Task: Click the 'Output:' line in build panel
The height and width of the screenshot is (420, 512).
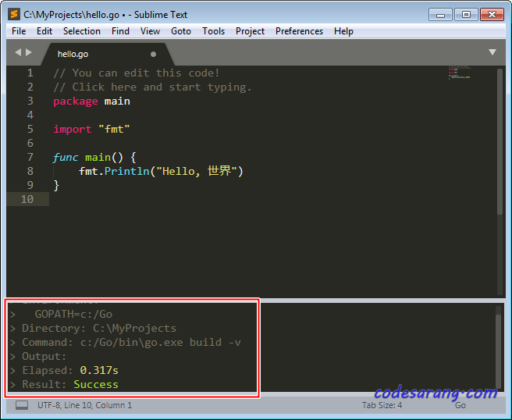Action: [44, 356]
